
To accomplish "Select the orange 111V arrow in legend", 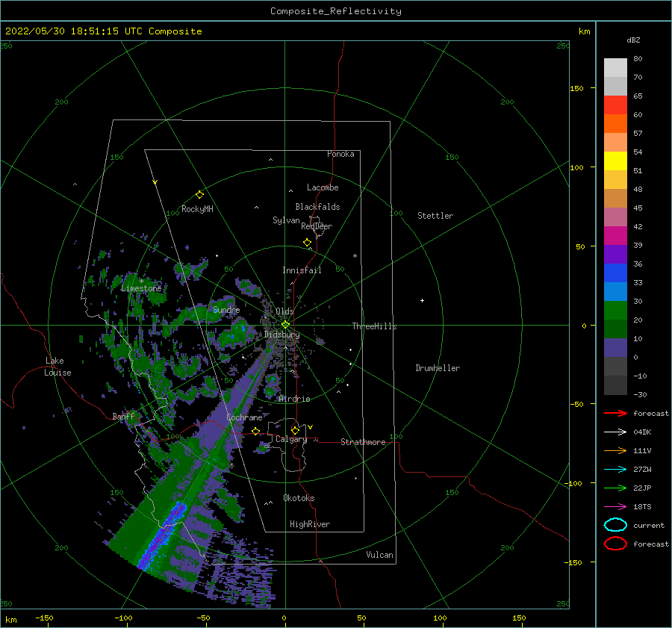I will pyautogui.click(x=615, y=450).
